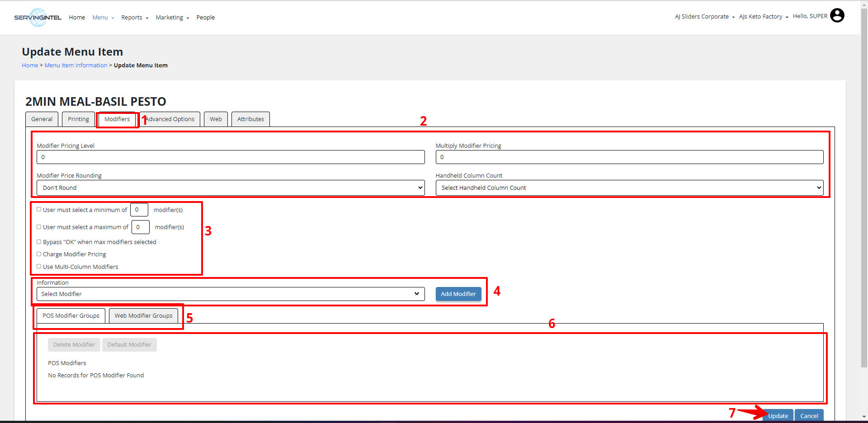Screen dimensions: 868x423
Task: Toggle Bypass OK when max modifiers selected
Action: 39,242
